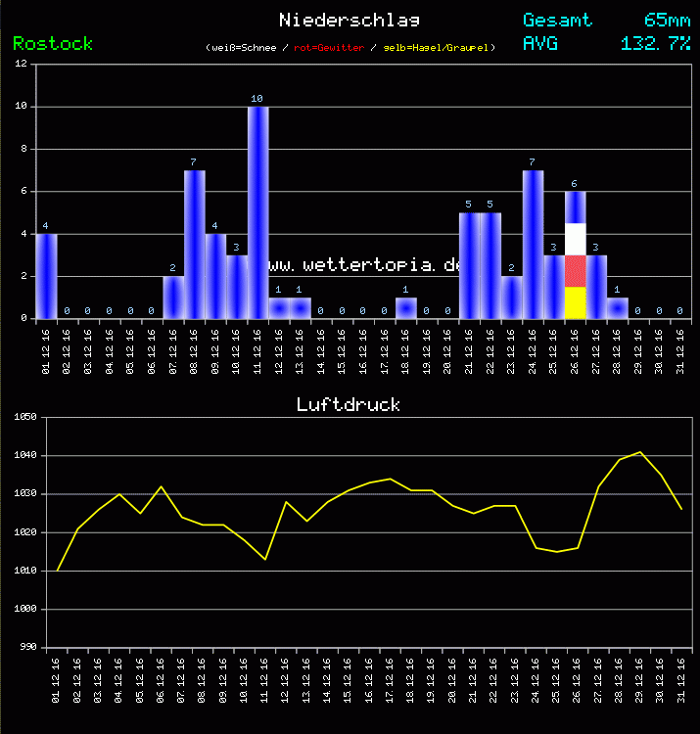This screenshot has height=734, width=700.
Task: Click the tallest precipitation bar labeled 10
Action: (257, 212)
